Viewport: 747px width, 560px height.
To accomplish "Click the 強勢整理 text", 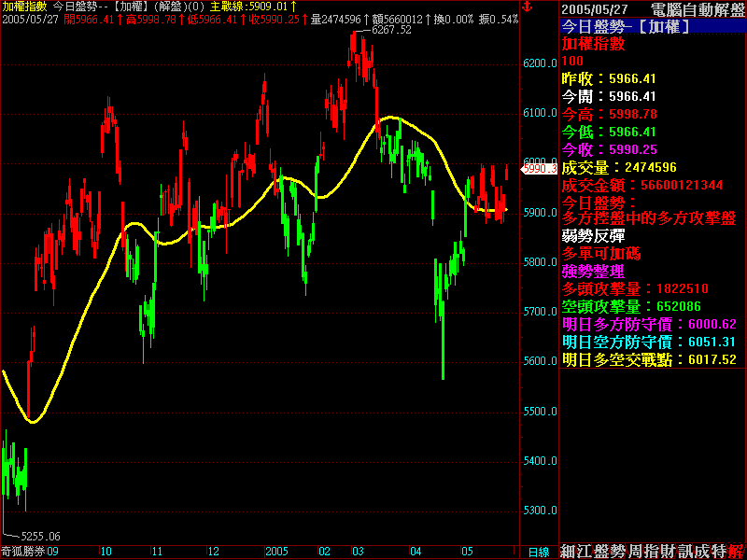I will (593, 272).
